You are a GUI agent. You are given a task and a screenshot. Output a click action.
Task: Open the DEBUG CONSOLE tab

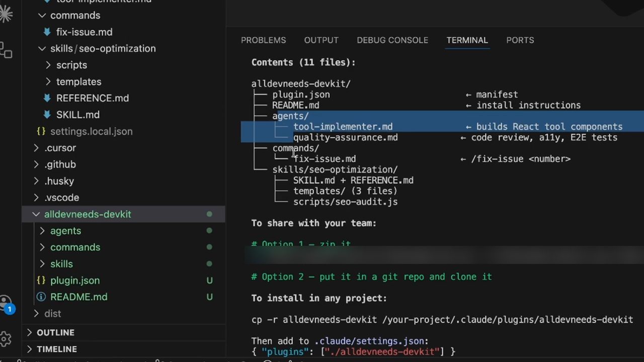click(x=392, y=40)
